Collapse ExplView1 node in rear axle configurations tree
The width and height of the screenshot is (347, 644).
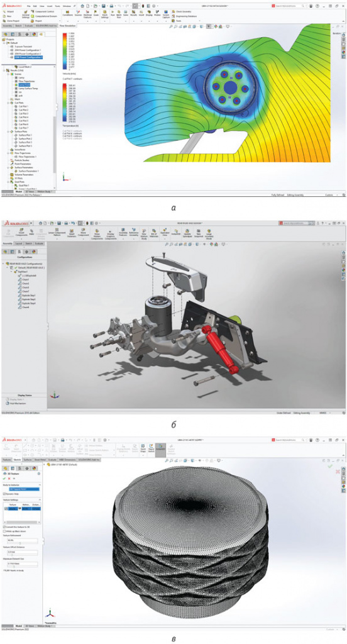pos(11,272)
